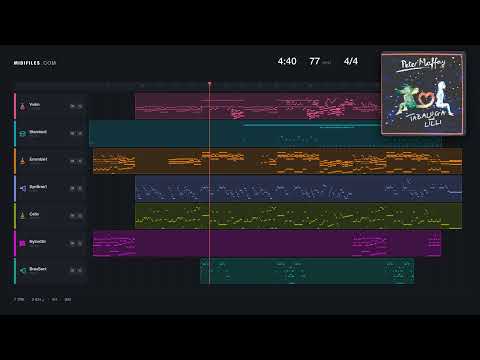Mute the magenta track
480x360 pixels.
(72, 243)
